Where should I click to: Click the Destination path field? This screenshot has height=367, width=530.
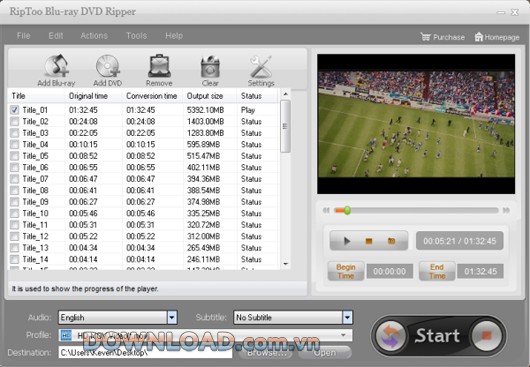(x=145, y=352)
